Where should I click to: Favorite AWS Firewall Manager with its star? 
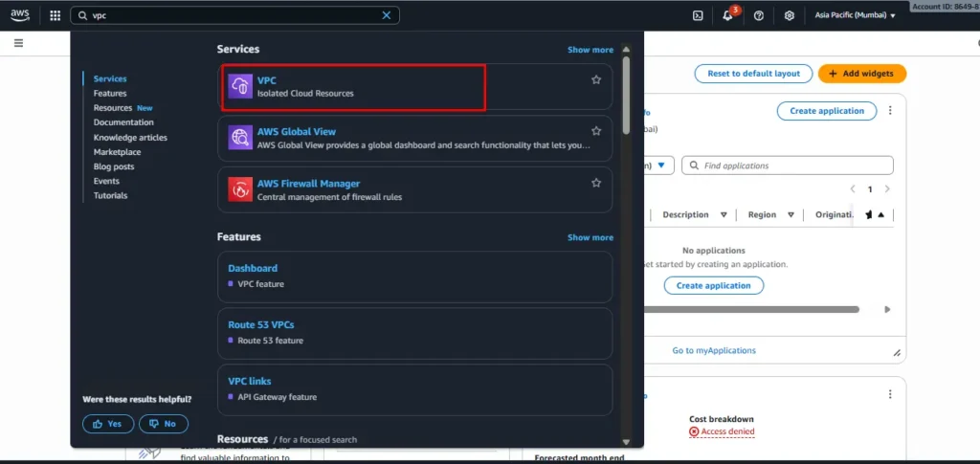tap(596, 183)
